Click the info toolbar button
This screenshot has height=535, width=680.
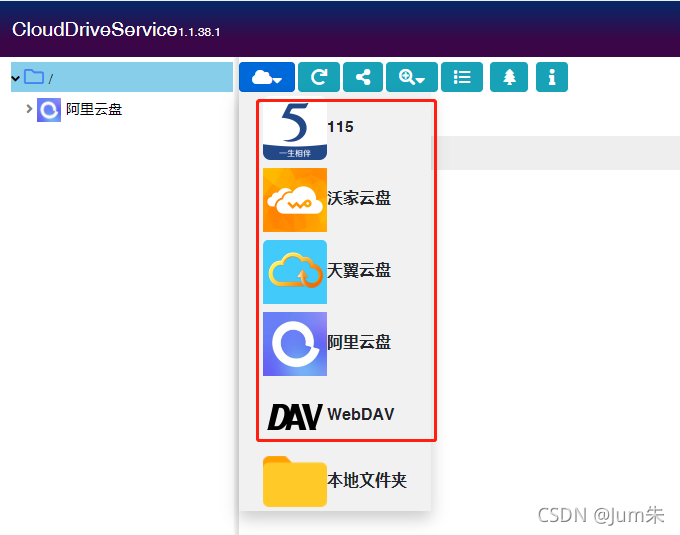coord(552,77)
